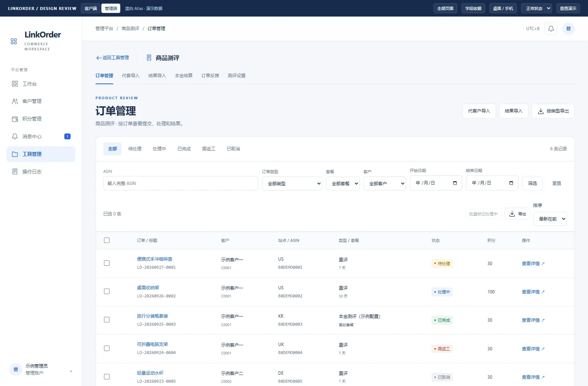Open 查看详情 for order LO-20260927-0001

[x=533, y=264]
